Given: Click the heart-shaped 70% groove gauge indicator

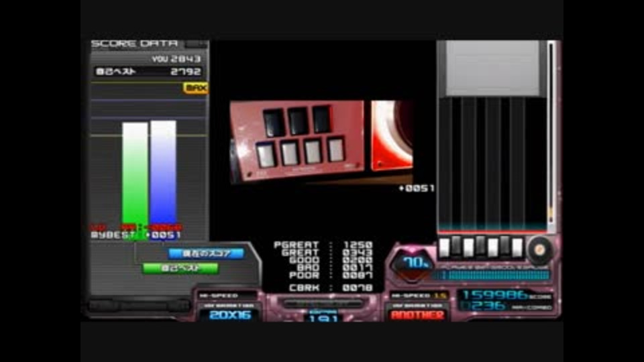Looking at the screenshot, I should [413, 264].
